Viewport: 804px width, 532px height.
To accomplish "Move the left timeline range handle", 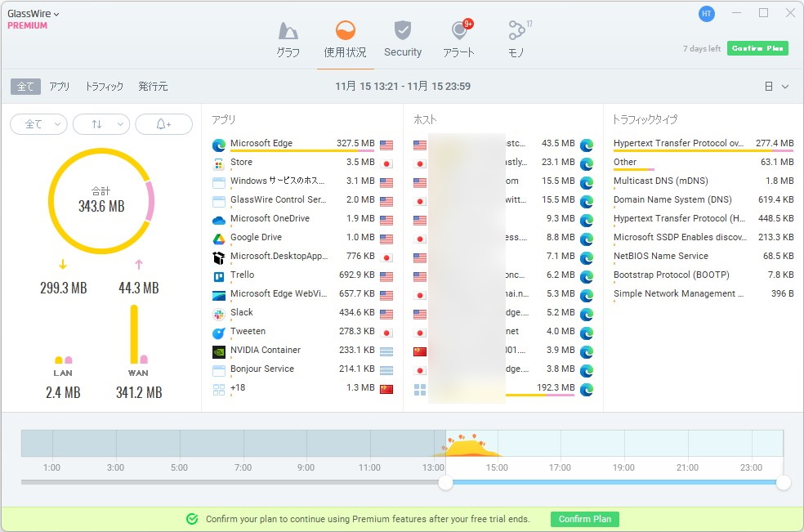I will click(x=445, y=482).
